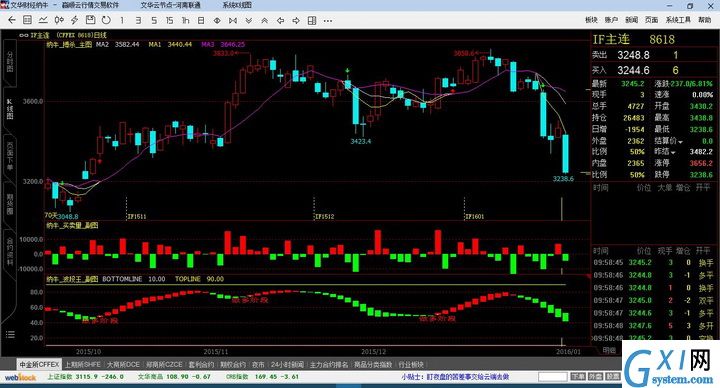Select the 5-minute period button
This screenshot has height=388, width=720.
154,20
